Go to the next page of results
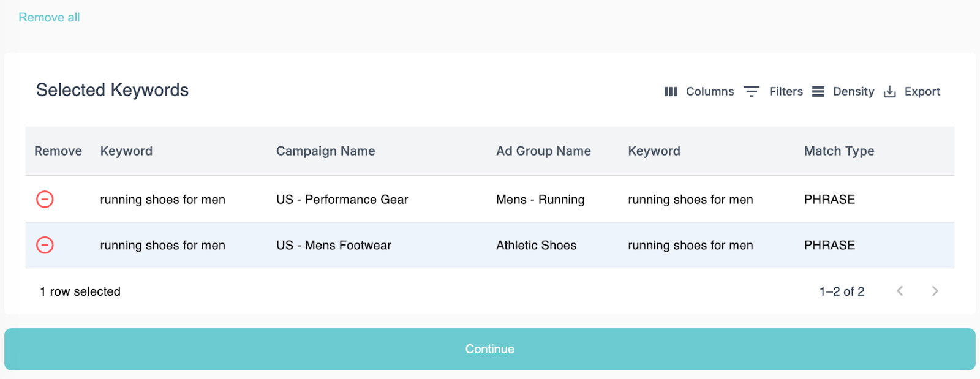980x379 pixels. coord(935,291)
